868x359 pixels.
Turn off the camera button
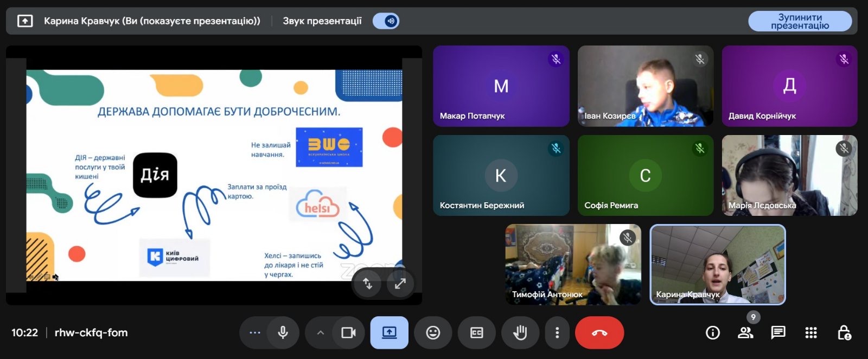click(348, 332)
